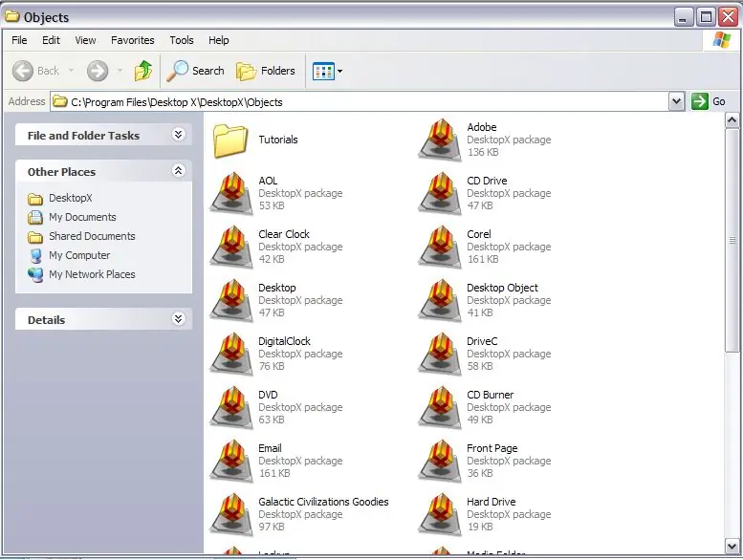Click the address path text field
743x560 pixels.
[x=360, y=102]
